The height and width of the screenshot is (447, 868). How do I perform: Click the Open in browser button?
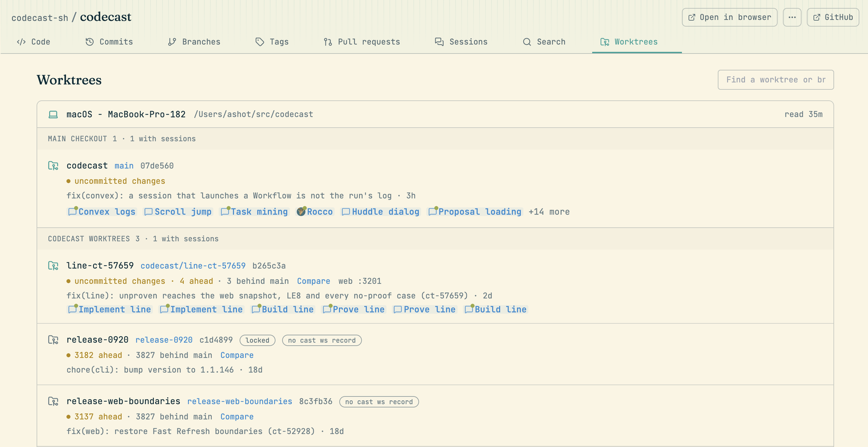tap(730, 17)
